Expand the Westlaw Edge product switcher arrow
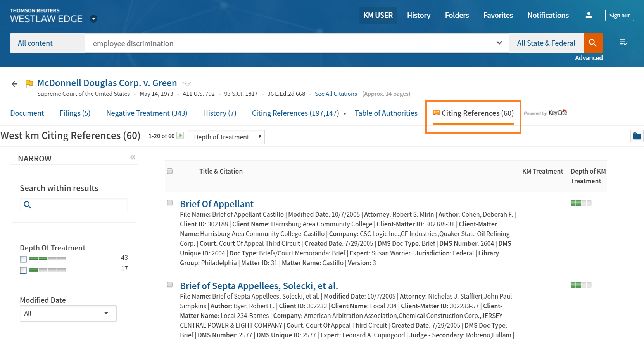Viewport: 644px width, 342px height. 93,19
